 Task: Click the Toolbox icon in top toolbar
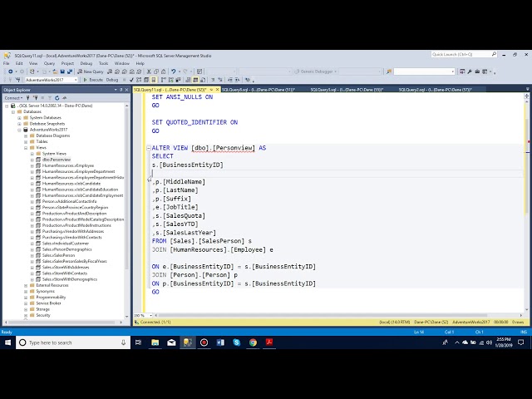point(477,71)
